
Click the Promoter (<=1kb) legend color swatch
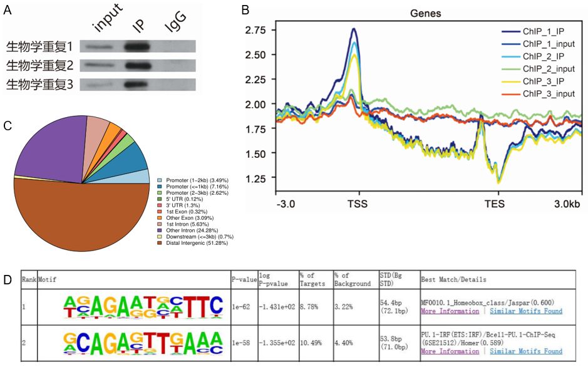(x=160, y=187)
